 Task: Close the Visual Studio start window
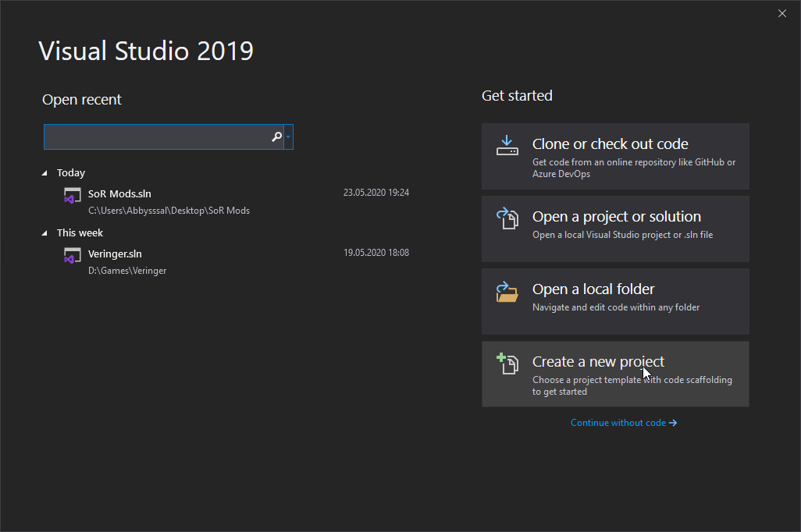pos(782,13)
